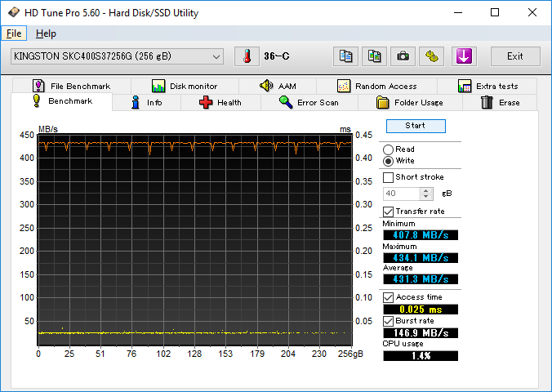Viewport: 552px width, 392px height.
Task: Increase short stroke value with up arrow
Action: 425,190
